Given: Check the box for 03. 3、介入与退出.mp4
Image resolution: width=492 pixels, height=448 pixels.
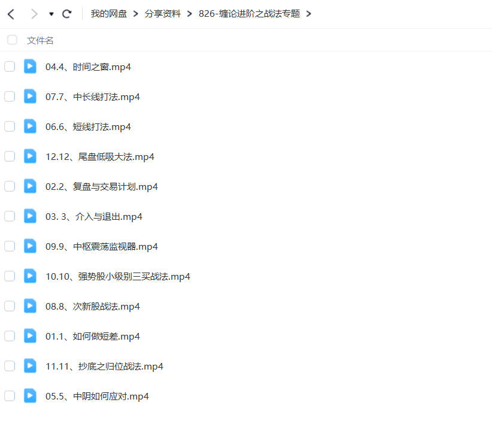Looking at the screenshot, I should [10, 216].
